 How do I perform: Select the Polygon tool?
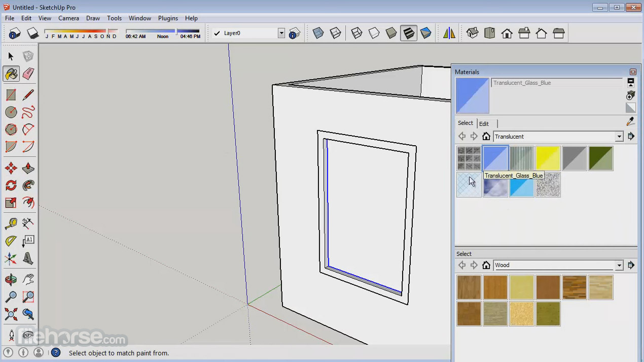tap(11, 129)
